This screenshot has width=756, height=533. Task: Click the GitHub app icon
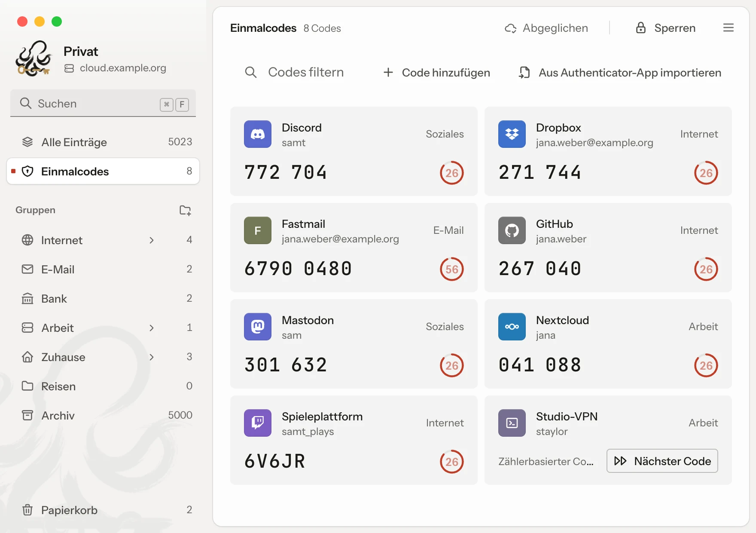pos(512,230)
